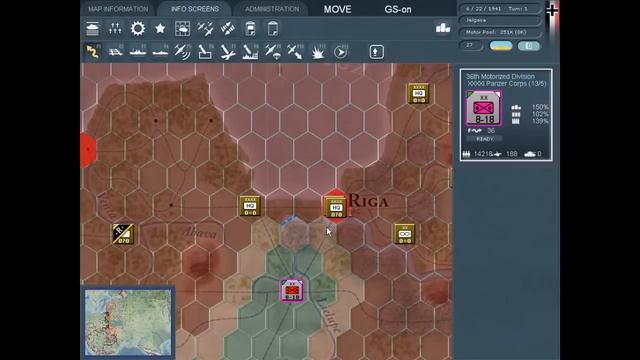640x360 pixels.
Task: Click the READY status label
Action: pyautogui.click(x=484, y=139)
